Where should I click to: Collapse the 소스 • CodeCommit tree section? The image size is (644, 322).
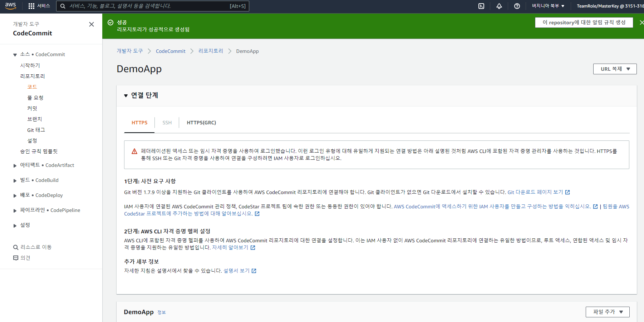tap(15, 55)
